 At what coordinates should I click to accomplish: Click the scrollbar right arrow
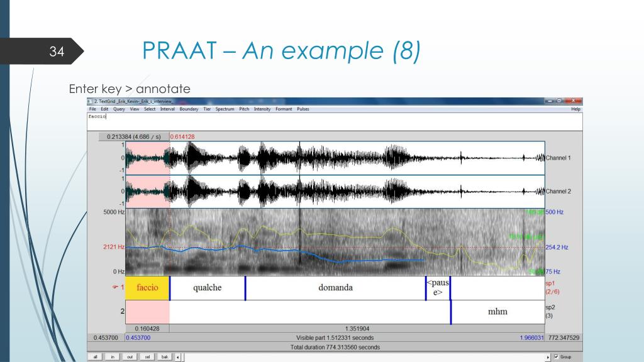tap(548, 358)
